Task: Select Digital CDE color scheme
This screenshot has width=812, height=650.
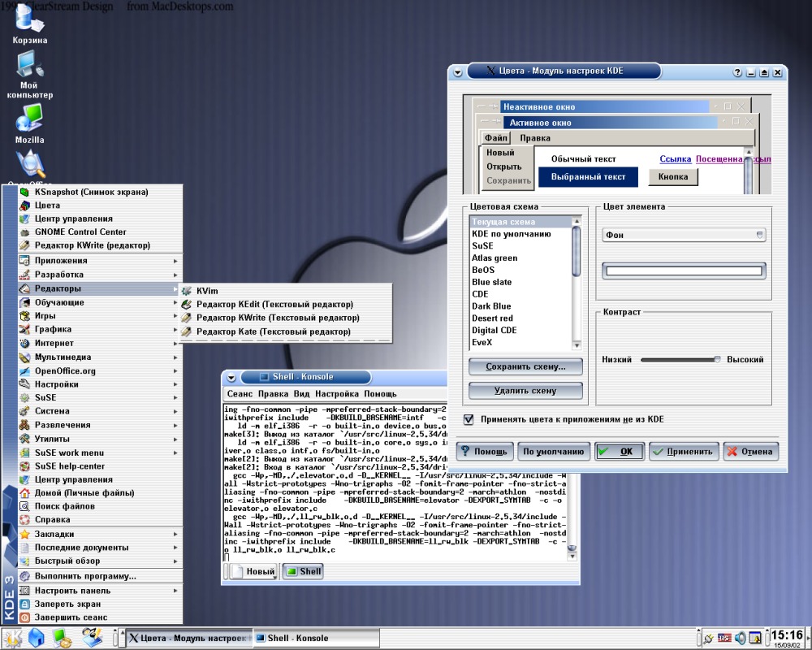Action: tap(520, 330)
